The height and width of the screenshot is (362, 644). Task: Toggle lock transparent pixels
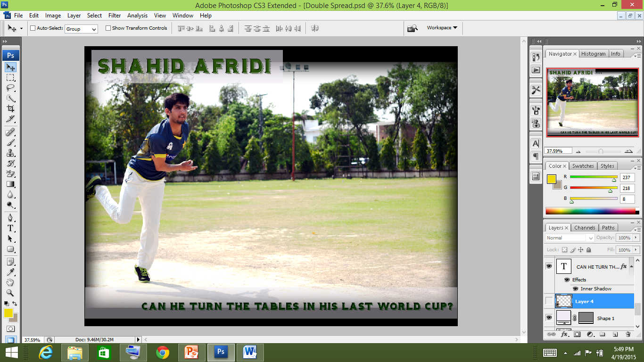click(x=565, y=250)
